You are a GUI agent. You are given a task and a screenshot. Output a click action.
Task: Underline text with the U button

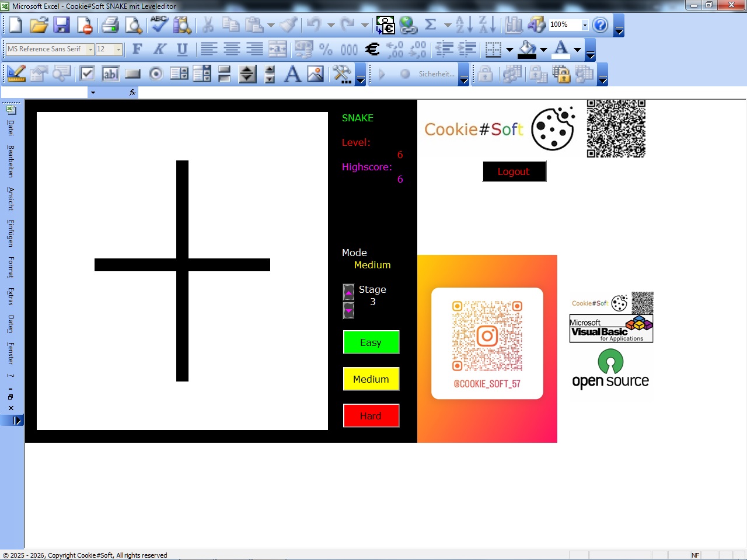(182, 49)
